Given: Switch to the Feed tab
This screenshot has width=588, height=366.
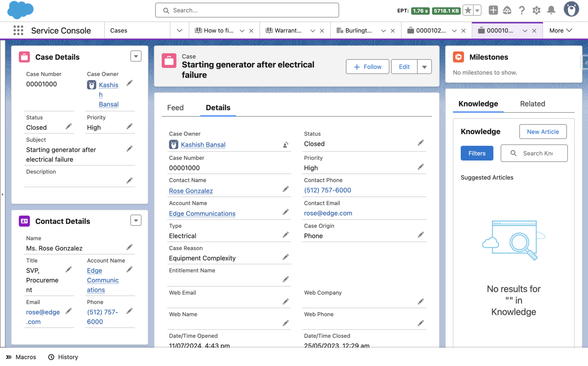Looking at the screenshot, I should (175, 107).
